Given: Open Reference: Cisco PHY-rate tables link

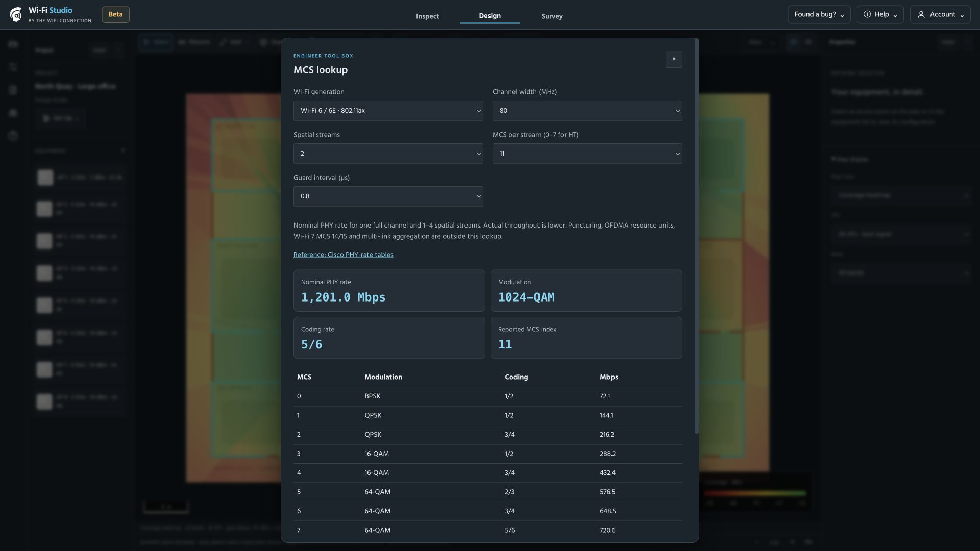Looking at the screenshot, I should coord(343,255).
